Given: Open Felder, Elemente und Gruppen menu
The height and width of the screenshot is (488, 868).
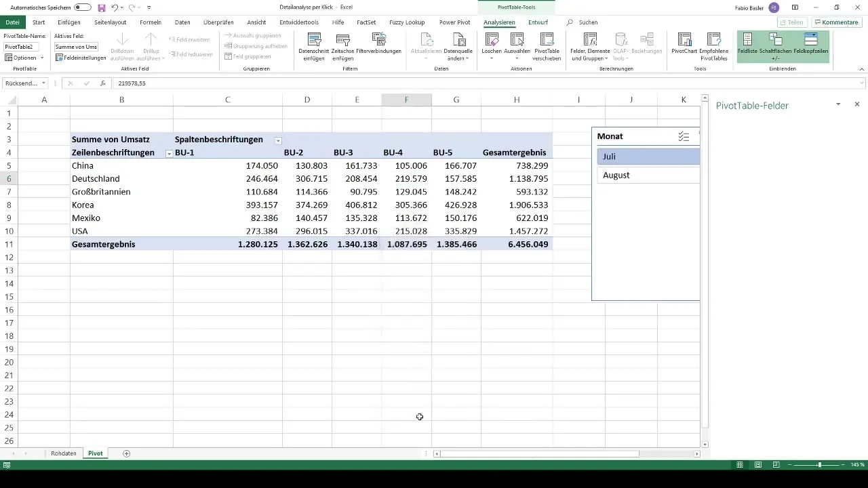Looking at the screenshot, I should coord(589,46).
